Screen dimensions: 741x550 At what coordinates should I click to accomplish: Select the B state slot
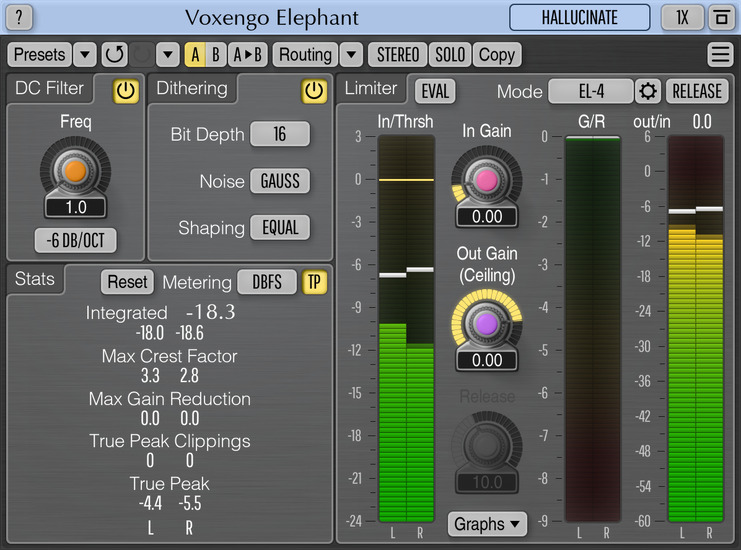pos(216,55)
